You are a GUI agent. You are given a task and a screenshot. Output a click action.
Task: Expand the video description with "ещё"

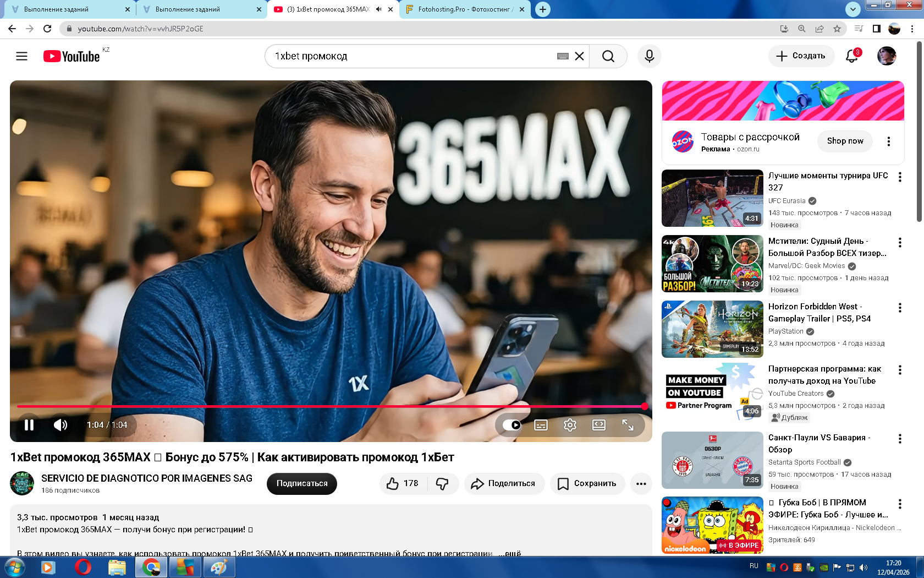(509, 553)
